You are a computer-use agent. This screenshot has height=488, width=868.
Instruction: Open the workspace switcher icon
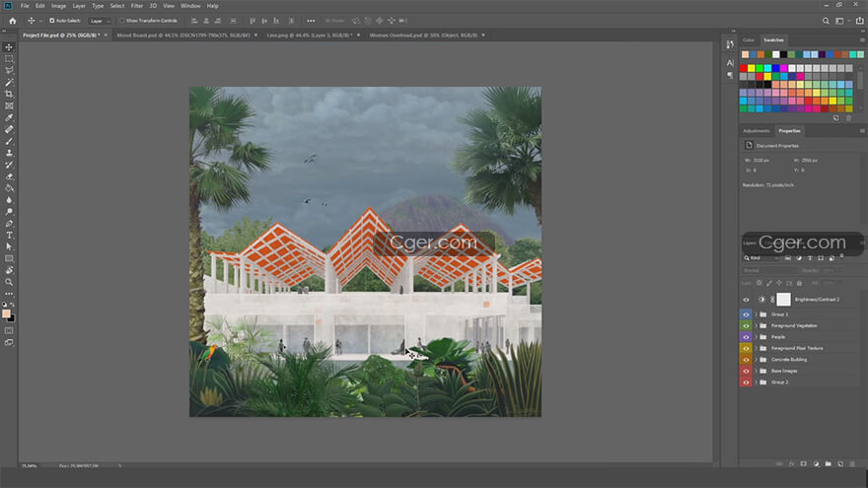[x=840, y=21]
